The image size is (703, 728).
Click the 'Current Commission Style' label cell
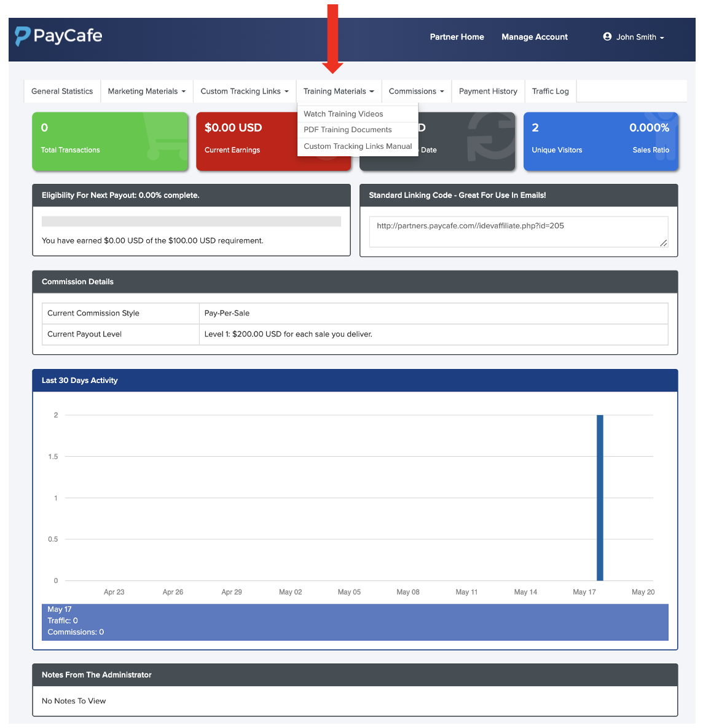pyautogui.click(x=120, y=314)
